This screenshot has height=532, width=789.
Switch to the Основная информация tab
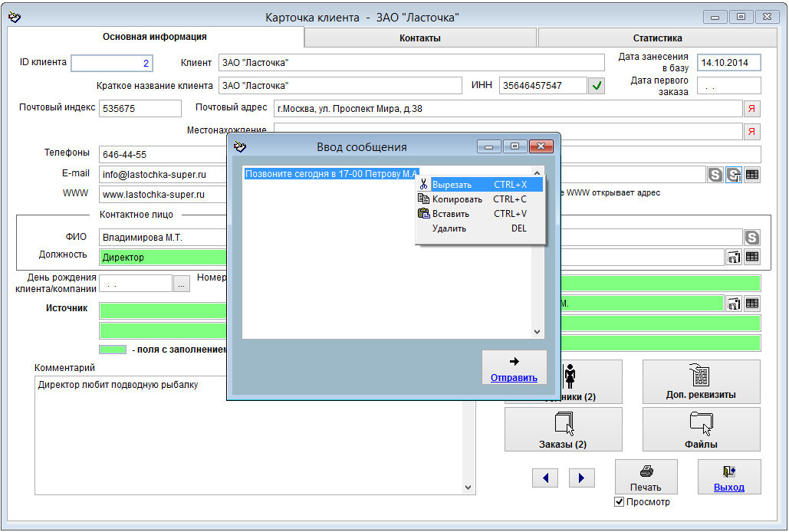pyautogui.click(x=155, y=37)
